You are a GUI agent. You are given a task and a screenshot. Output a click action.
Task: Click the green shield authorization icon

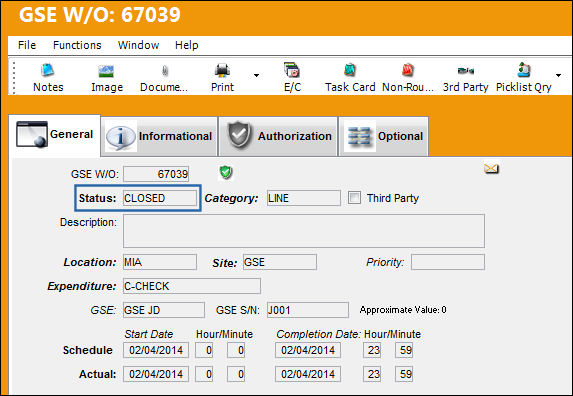226,172
